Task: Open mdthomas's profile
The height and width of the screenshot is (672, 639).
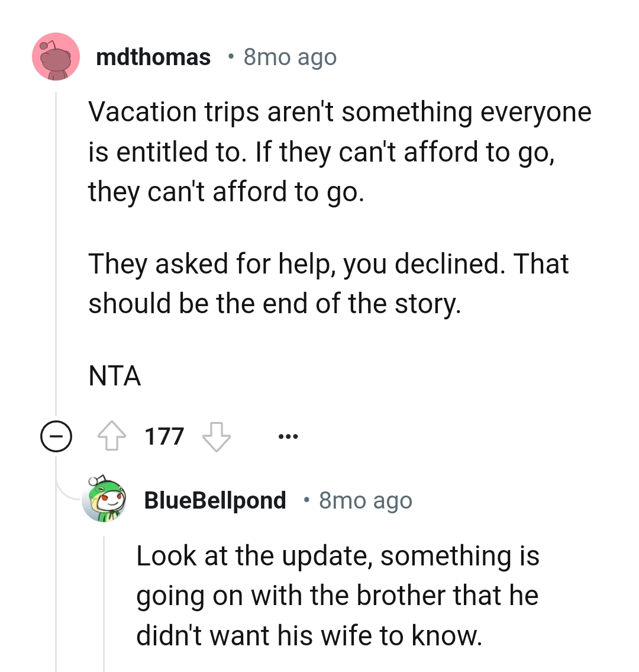Action: click(x=154, y=56)
